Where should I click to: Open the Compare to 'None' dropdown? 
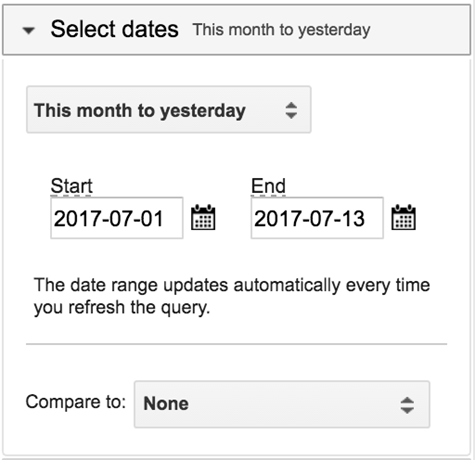coord(282,404)
